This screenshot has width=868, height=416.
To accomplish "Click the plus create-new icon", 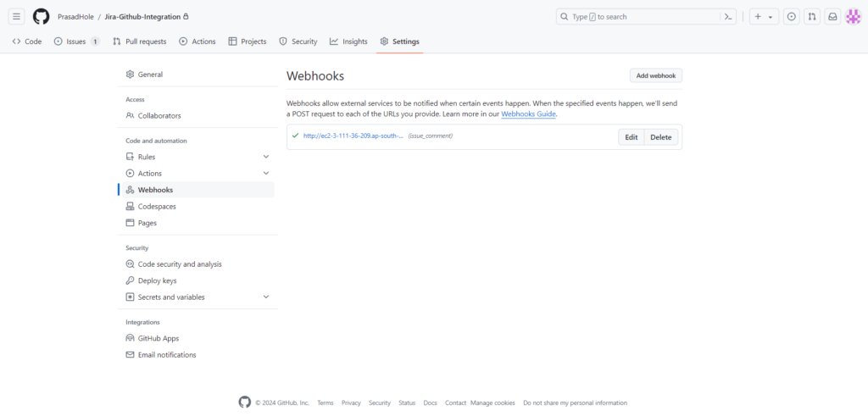I will 758,17.
